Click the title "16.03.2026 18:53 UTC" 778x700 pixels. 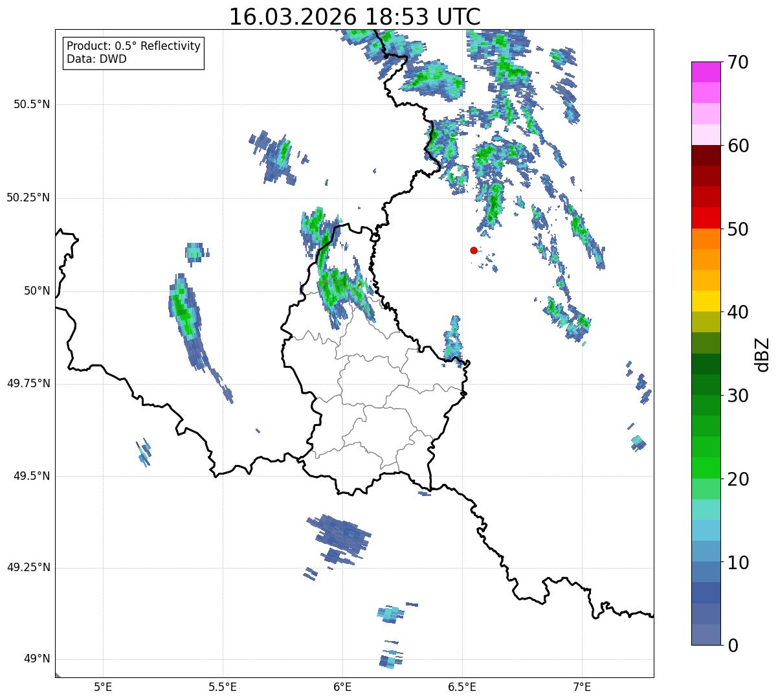tap(355, 17)
